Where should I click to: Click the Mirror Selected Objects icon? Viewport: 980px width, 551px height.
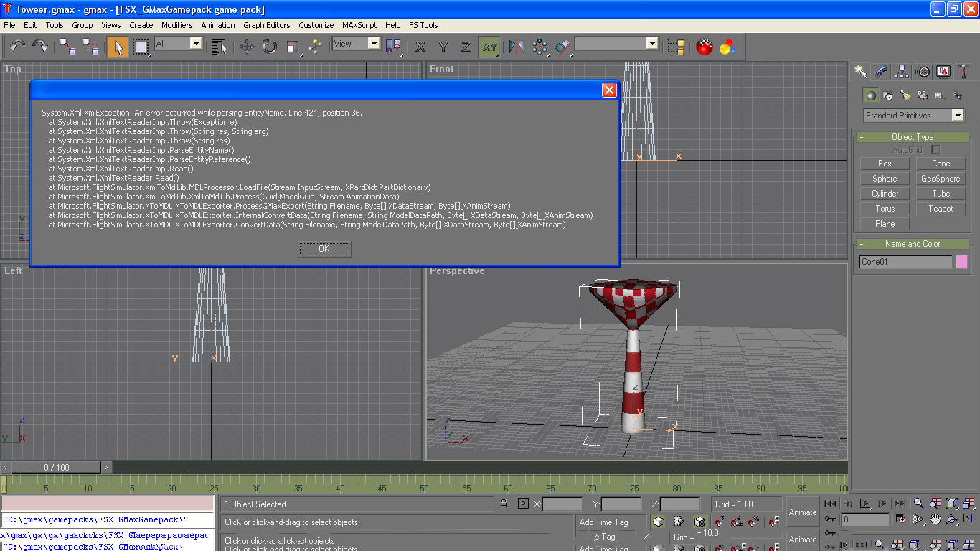click(517, 47)
